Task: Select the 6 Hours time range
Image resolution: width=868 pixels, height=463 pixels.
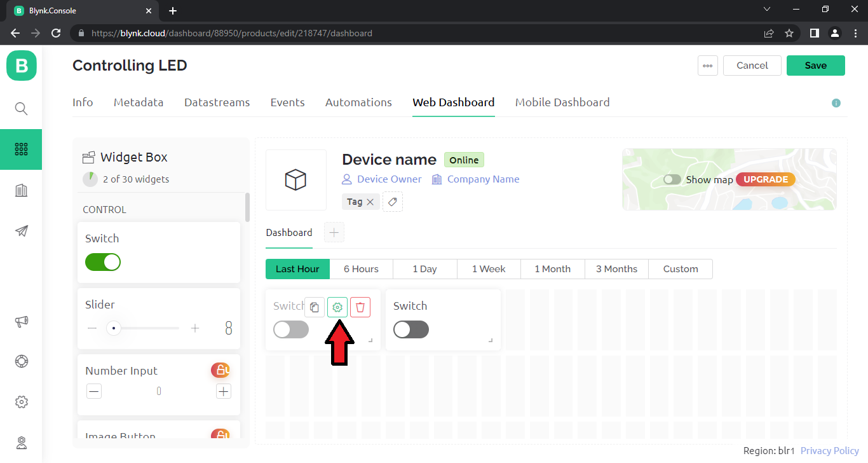Action: coord(361,269)
